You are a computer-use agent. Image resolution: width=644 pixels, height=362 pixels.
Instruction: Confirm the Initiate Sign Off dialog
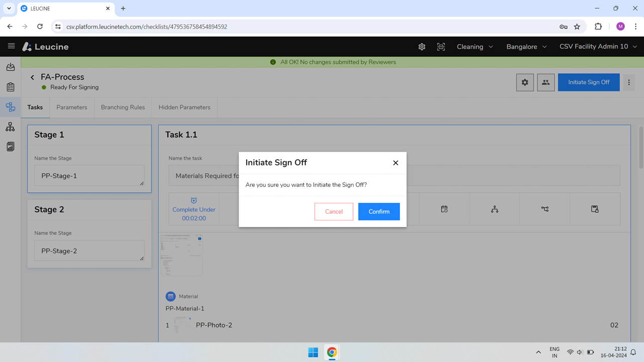pyautogui.click(x=379, y=211)
